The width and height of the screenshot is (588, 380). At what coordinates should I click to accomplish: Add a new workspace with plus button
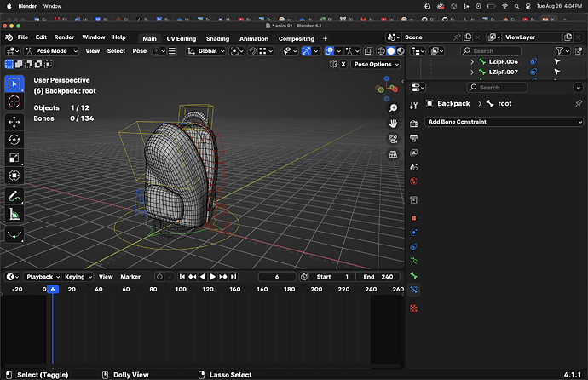[325, 38]
